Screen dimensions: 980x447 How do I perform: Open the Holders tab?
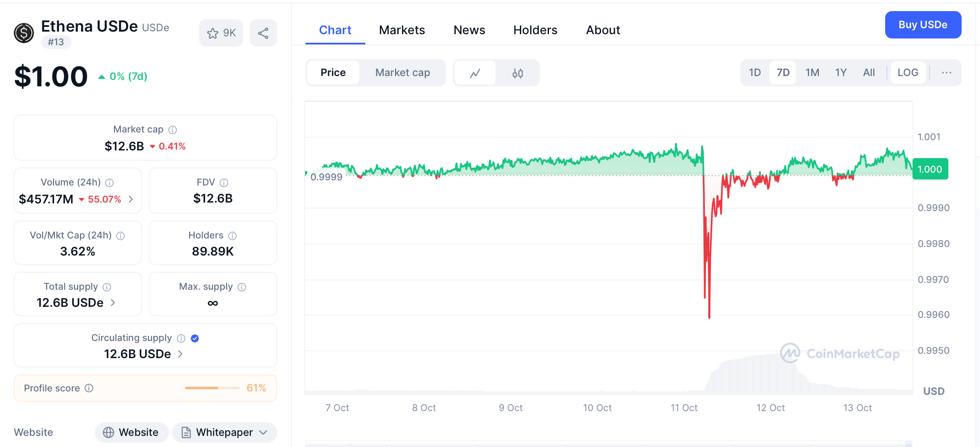(x=535, y=30)
